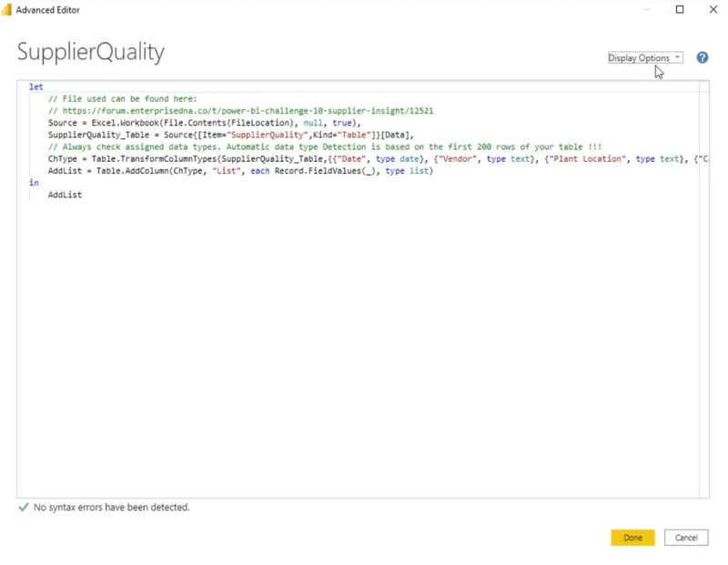Screen dimensions: 728x565
Task: Click the 'AddList = Table.AddColumn' line
Action: tap(240, 171)
